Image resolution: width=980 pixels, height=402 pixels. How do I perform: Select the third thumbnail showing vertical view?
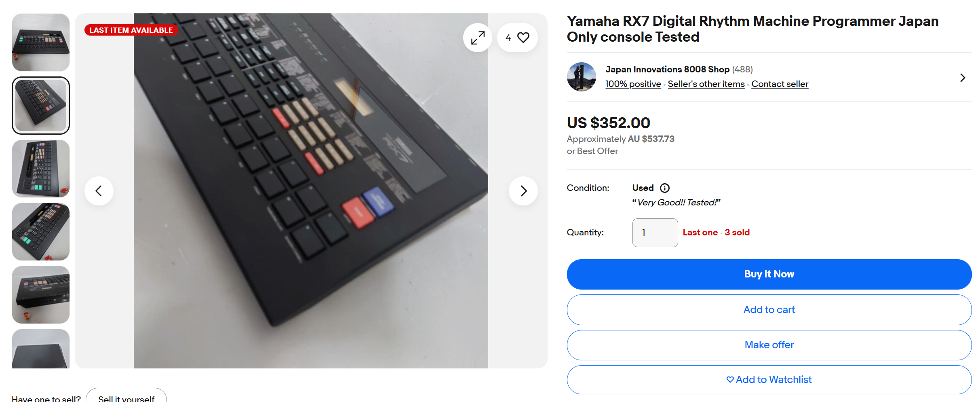[41, 169]
